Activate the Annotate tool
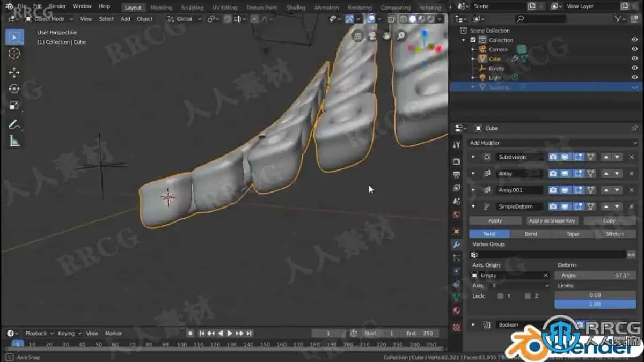This screenshot has height=362, width=644. pos(14,125)
